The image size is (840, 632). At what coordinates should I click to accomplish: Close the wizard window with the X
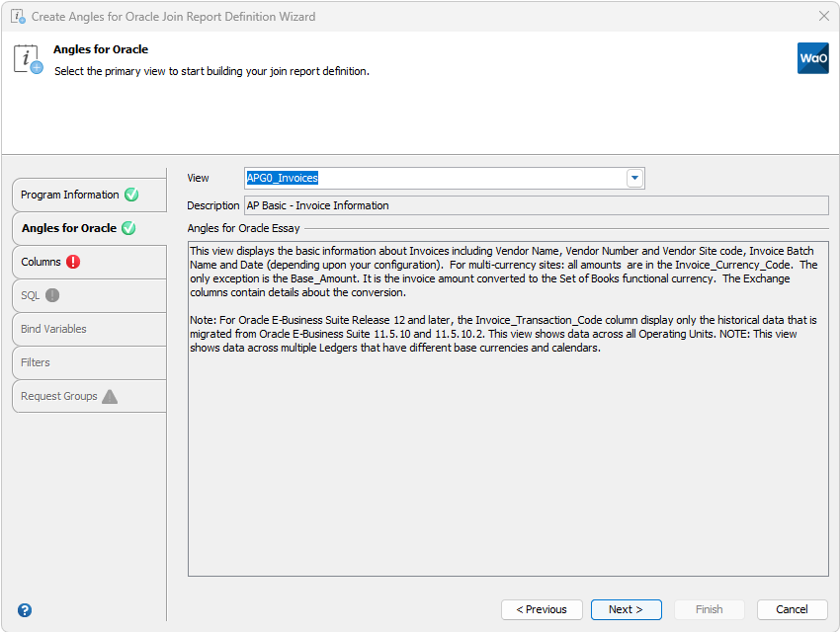pyautogui.click(x=824, y=16)
